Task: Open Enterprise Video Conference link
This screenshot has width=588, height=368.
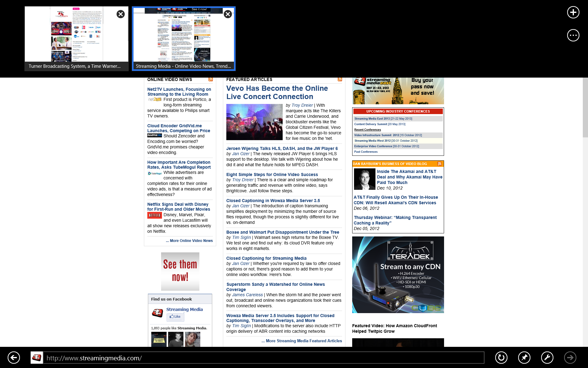Action: point(373,146)
